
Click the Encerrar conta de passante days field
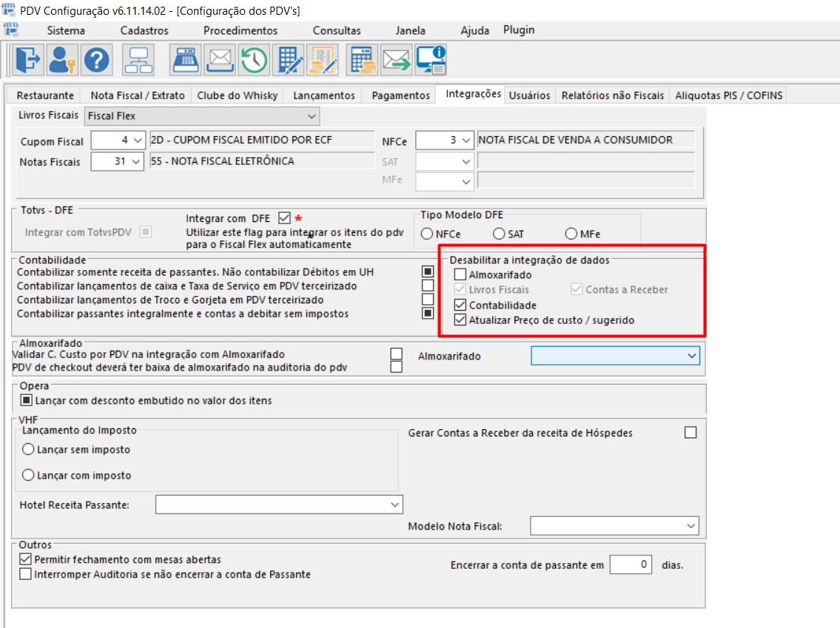(x=631, y=565)
